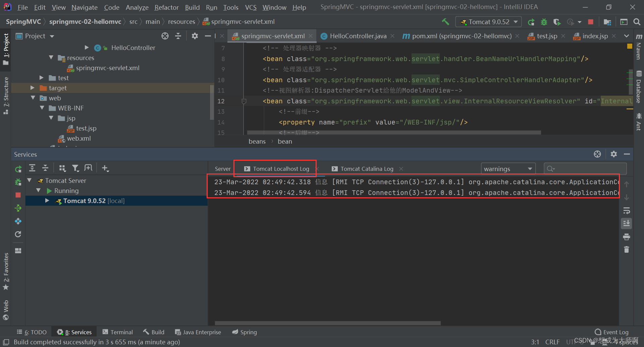This screenshot has width=644, height=347.
Task: Toggle the Maven side tool window
Action: [639, 47]
